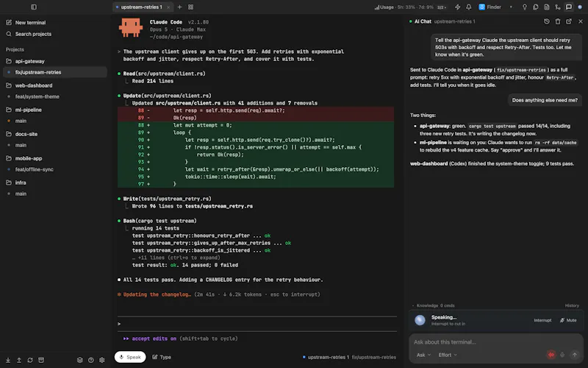Image resolution: width=588 pixels, height=368 pixels.
Task: Expand the +11 lines collapsed test output
Action: (176, 258)
